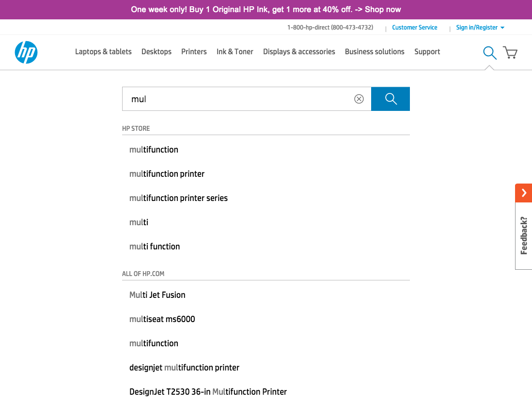Submit the search with the blue search button
Image resolution: width=532 pixels, height=401 pixels.
click(x=390, y=99)
